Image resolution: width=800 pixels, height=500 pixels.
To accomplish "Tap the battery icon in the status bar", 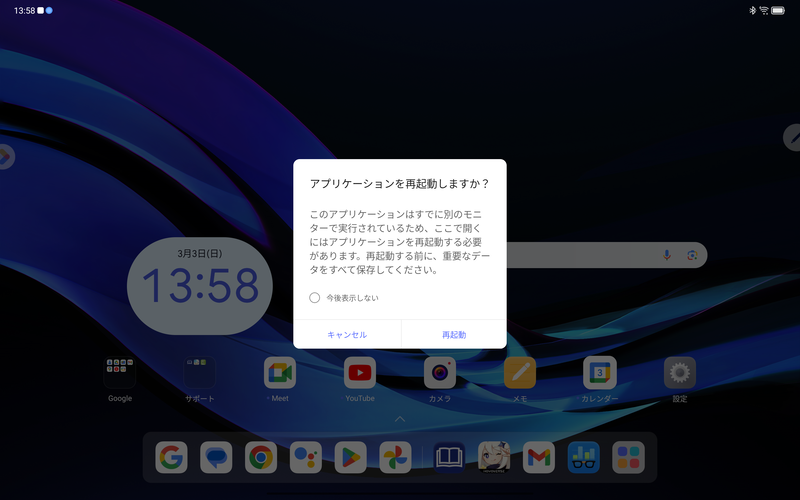I will click(x=778, y=11).
